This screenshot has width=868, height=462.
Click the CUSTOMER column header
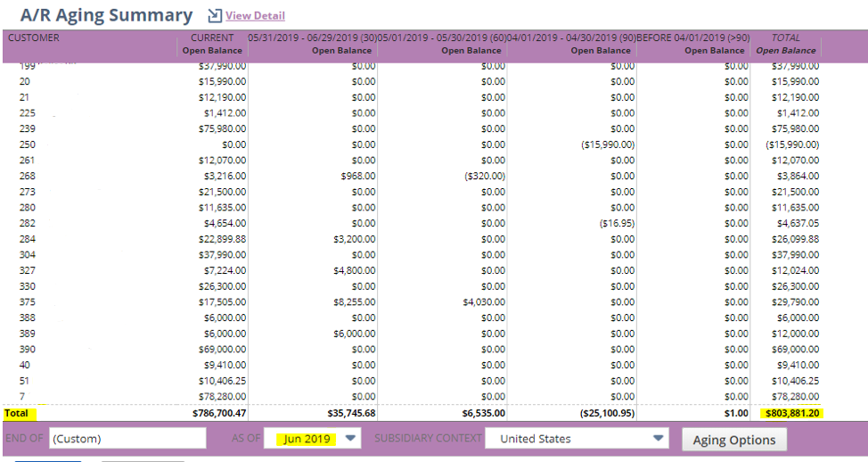[x=34, y=38]
